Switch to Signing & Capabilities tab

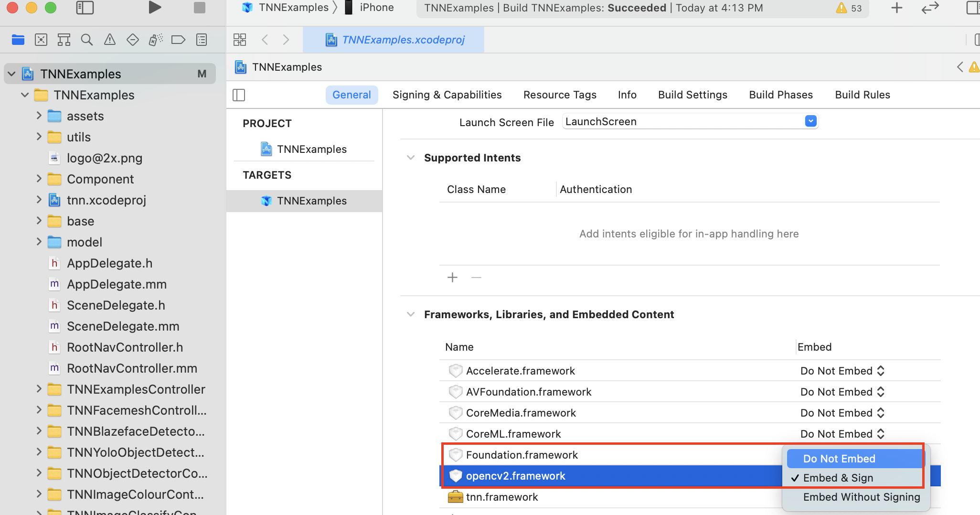tap(447, 95)
